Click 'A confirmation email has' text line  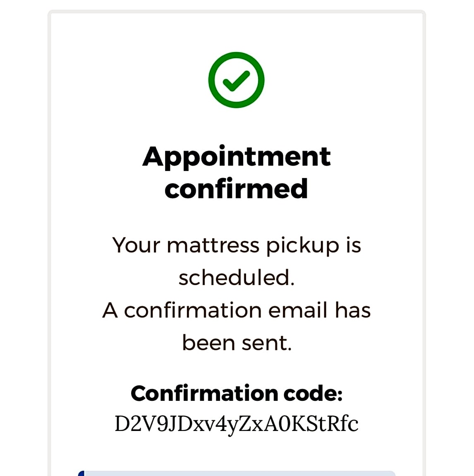[237, 310]
